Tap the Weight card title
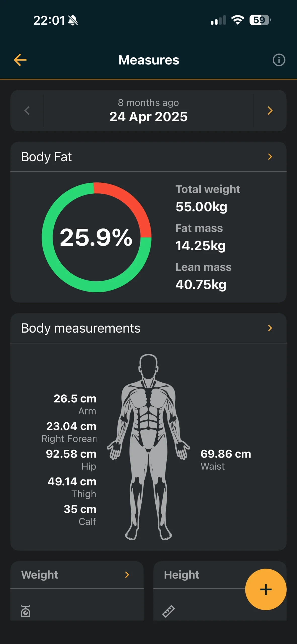Image resolution: width=297 pixels, height=644 pixels. [x=39, y=575]
